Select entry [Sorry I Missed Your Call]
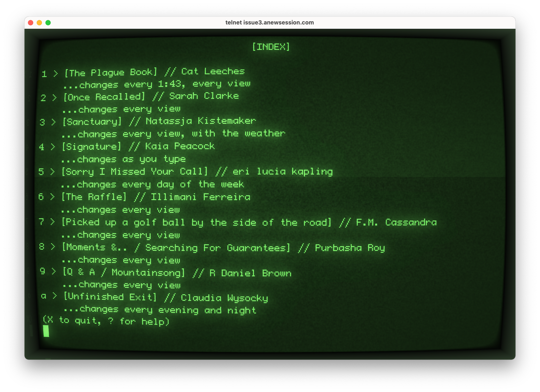The image size is (540, 392). pos(134,172)
